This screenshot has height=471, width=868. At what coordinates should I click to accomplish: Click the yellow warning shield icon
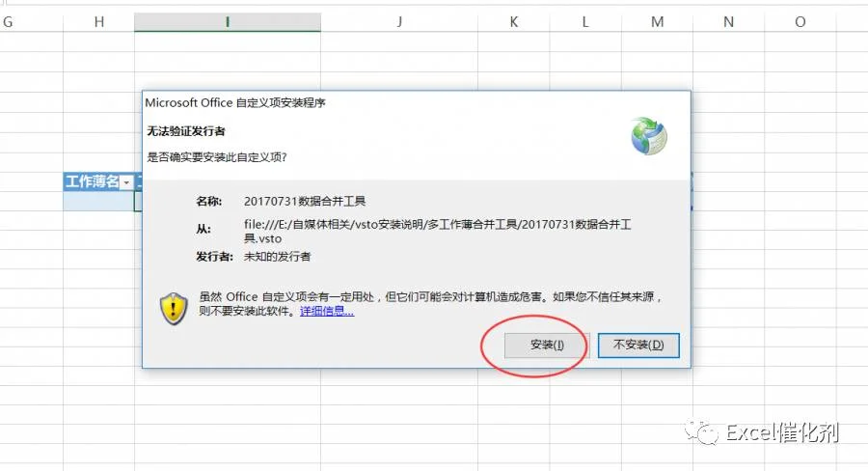tap(174, 309)
